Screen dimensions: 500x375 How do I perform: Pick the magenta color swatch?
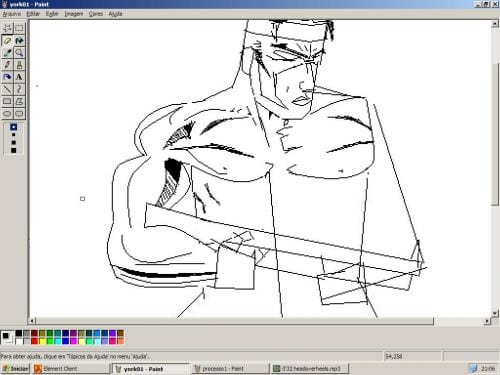pyautogui.click(x=73, y=341)
